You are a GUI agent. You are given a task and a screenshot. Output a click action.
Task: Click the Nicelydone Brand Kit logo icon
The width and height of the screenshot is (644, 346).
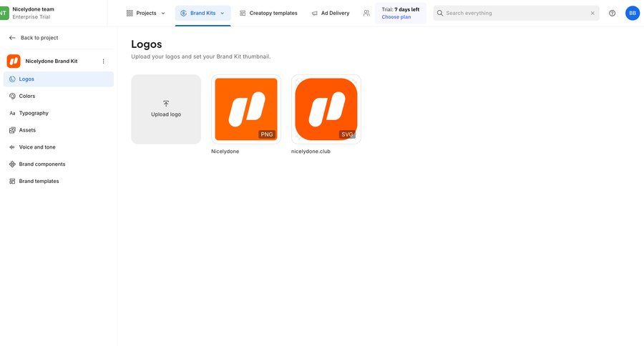point(14,61)
